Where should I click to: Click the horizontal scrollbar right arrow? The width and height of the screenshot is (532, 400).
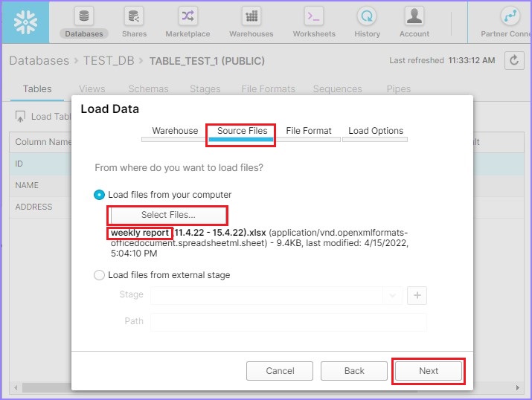click(517, 387)
